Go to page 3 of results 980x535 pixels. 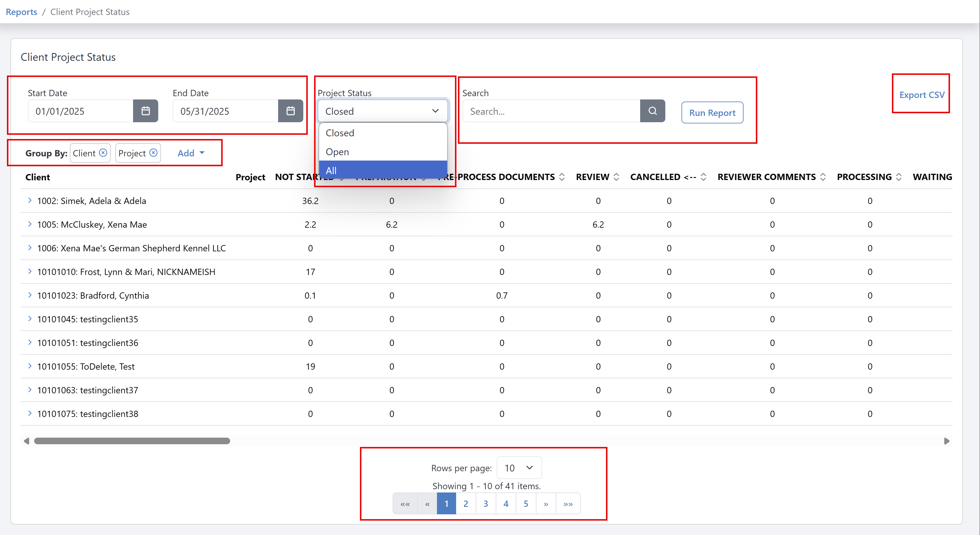pos(486,504)
